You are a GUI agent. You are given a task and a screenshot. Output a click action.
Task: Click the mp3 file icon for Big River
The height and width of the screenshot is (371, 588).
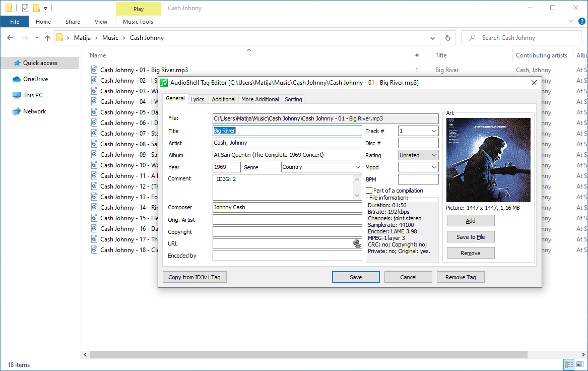pyautogui.click(x=95, y=70)
